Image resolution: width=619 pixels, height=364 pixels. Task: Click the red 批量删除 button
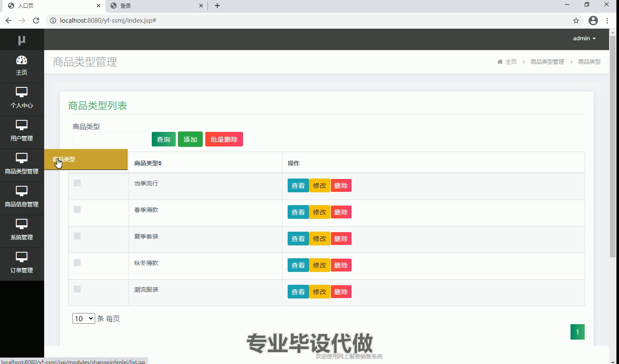pos(224,139)
